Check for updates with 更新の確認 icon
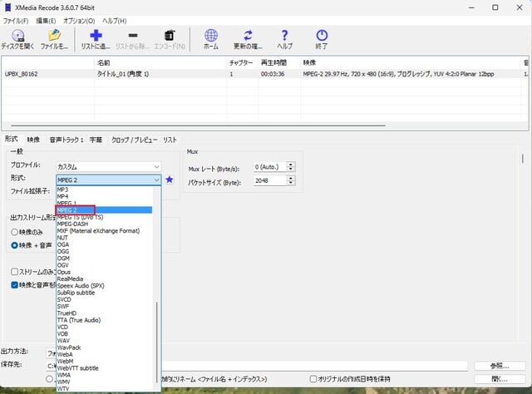 pos(248,35)
